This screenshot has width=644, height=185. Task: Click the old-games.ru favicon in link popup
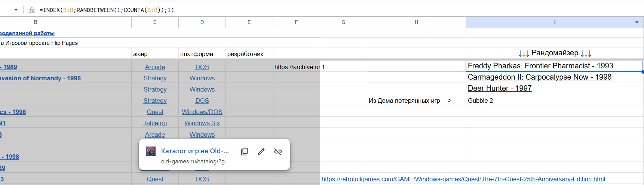pos(151,151)
